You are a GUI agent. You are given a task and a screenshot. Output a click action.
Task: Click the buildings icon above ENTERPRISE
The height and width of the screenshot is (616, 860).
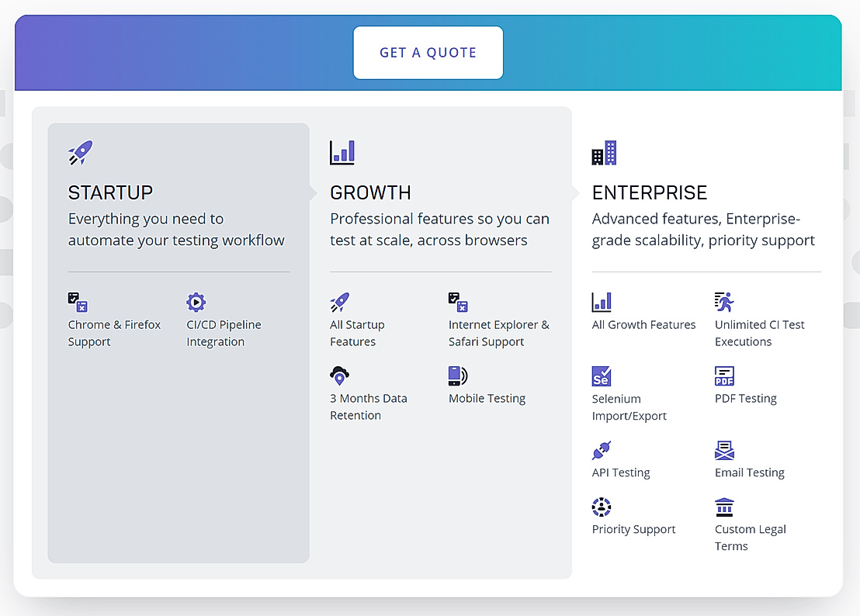(604, 152)
